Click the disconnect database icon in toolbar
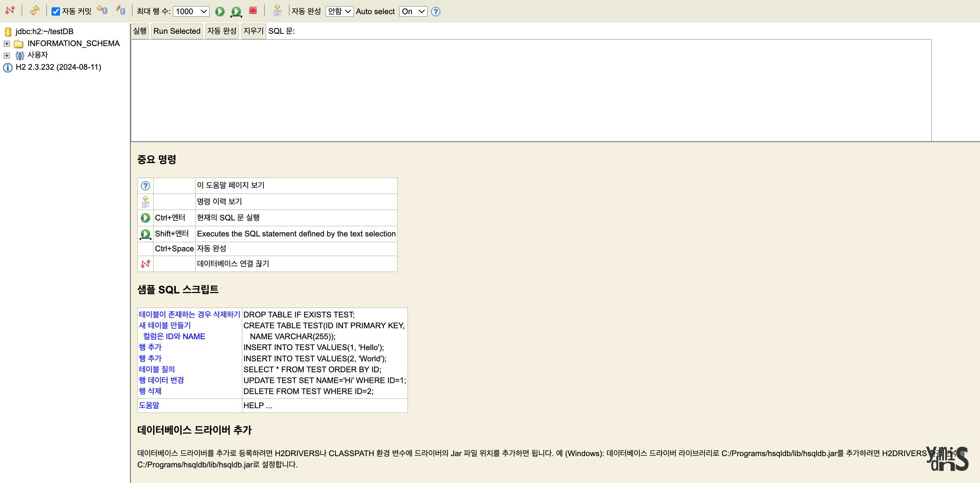 (10, 11)
